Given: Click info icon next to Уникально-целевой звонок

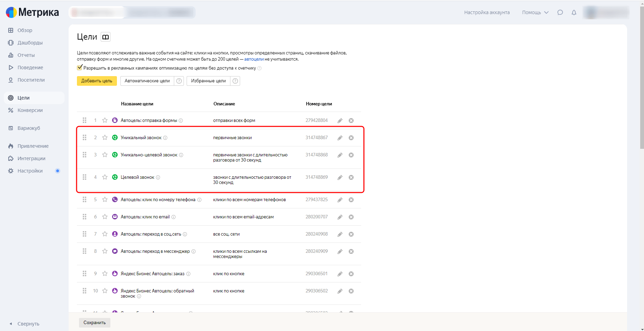Looking at the screenshot, I should pos(181,155).
